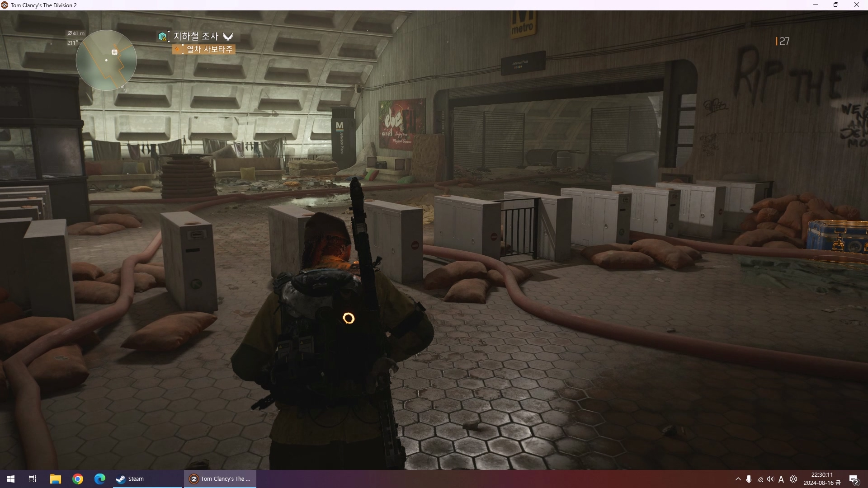
Task: Open Microsoft Edge from the taskbar
Action: tap(100, 479)
